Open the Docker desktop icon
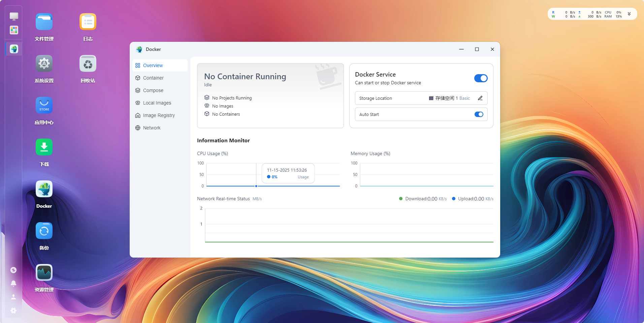644x323 pixels. [44, 189]
